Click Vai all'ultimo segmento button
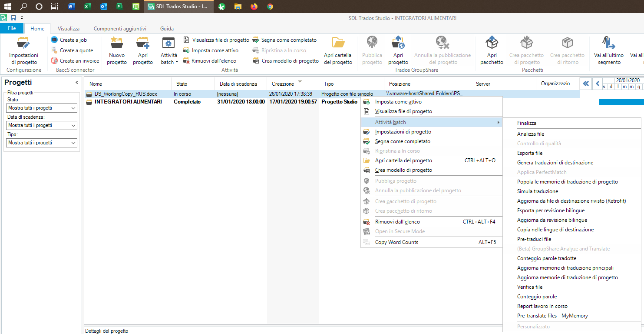 (609, 50)
